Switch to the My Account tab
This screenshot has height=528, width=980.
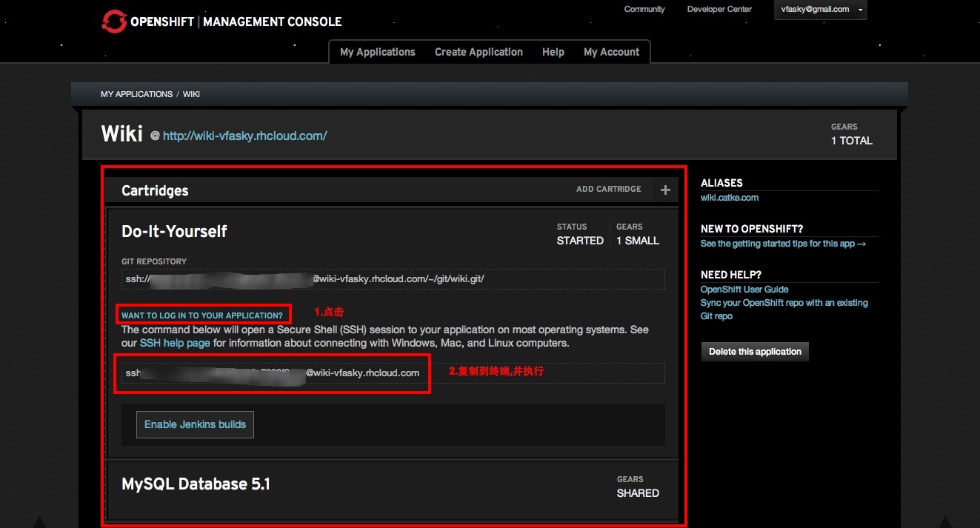pos(611,52)
